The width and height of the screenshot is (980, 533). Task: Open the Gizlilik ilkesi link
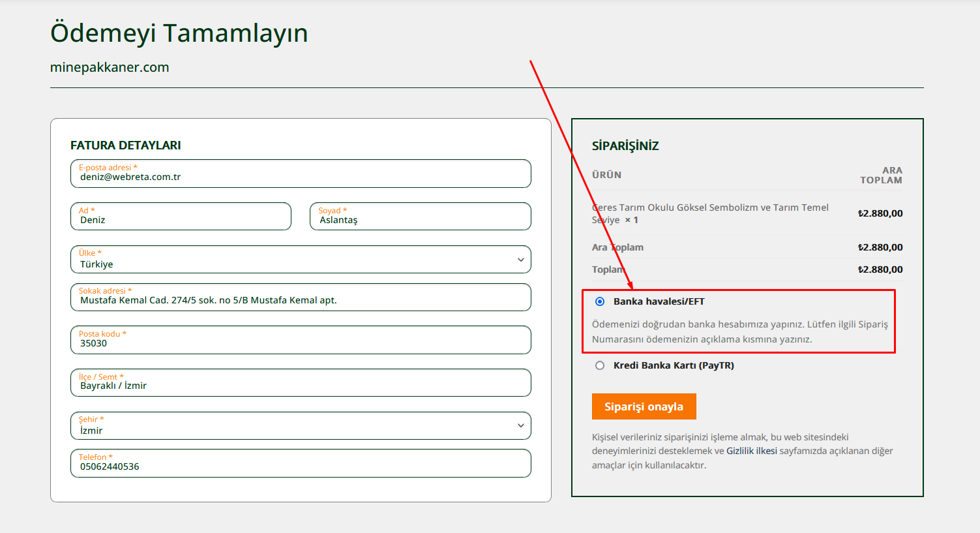click(x=752, y=451)
